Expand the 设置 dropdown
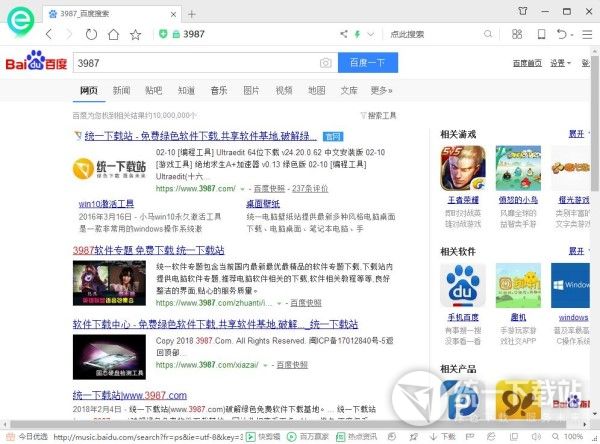The image size is (600, 444). tap(561, 63)
